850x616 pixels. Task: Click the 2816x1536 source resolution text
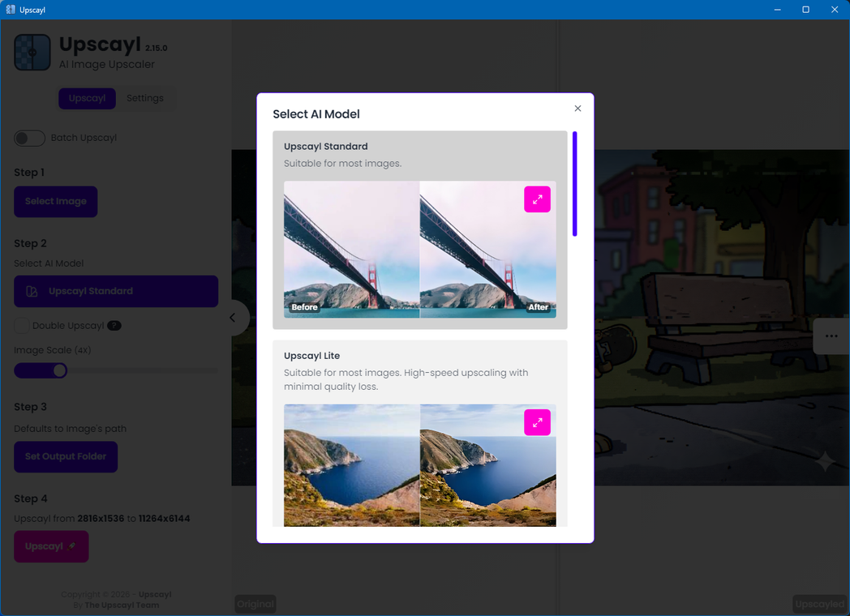[101, 519]
